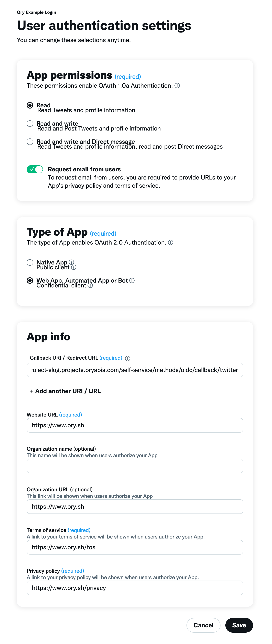Click the Save button
The image size is (272, 644).
[x=239, y=625]
